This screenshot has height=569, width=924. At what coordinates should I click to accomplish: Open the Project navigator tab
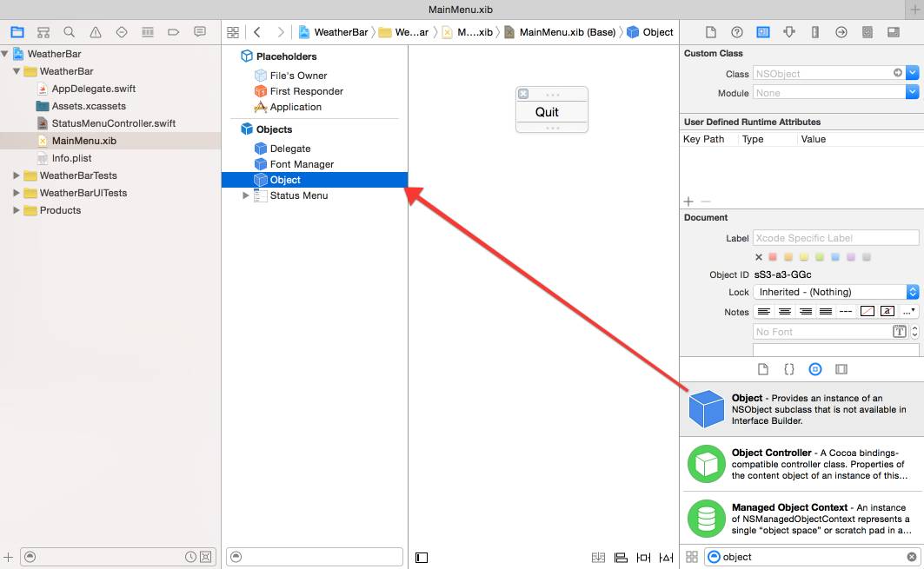17,32
